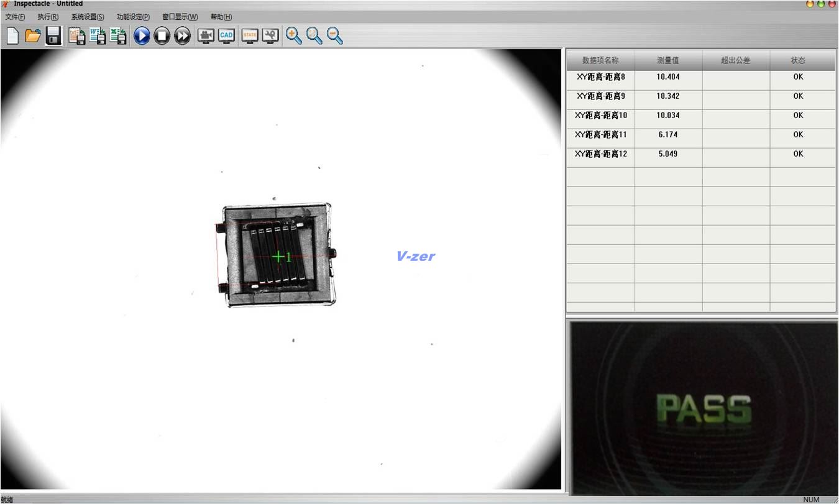Click measured value 6.174
The image size is (839, 504).
[668, 135]
